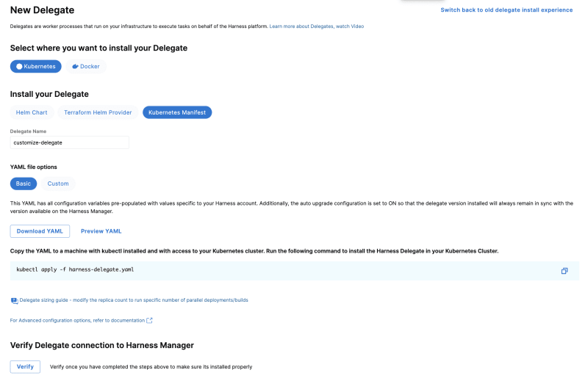This screenshot has width=588, height=381.
Task: Click the Verify button
Action: (x=25, y=367)
